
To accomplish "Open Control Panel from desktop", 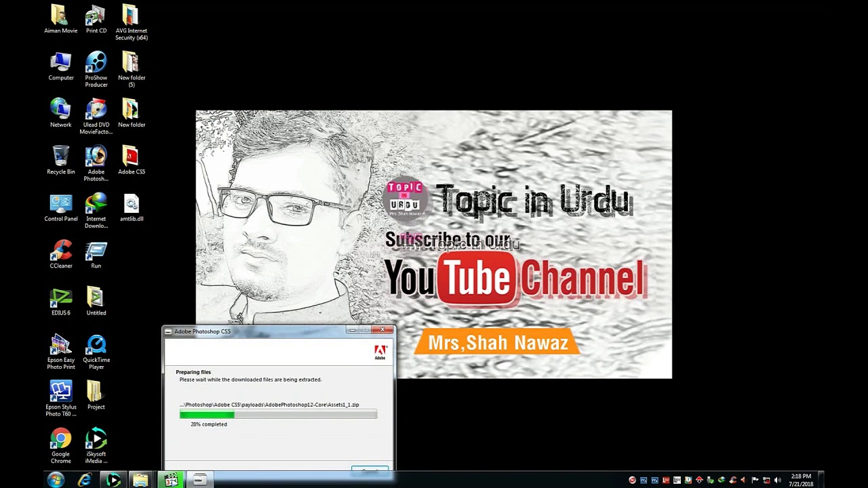I will tap(60, 208).
